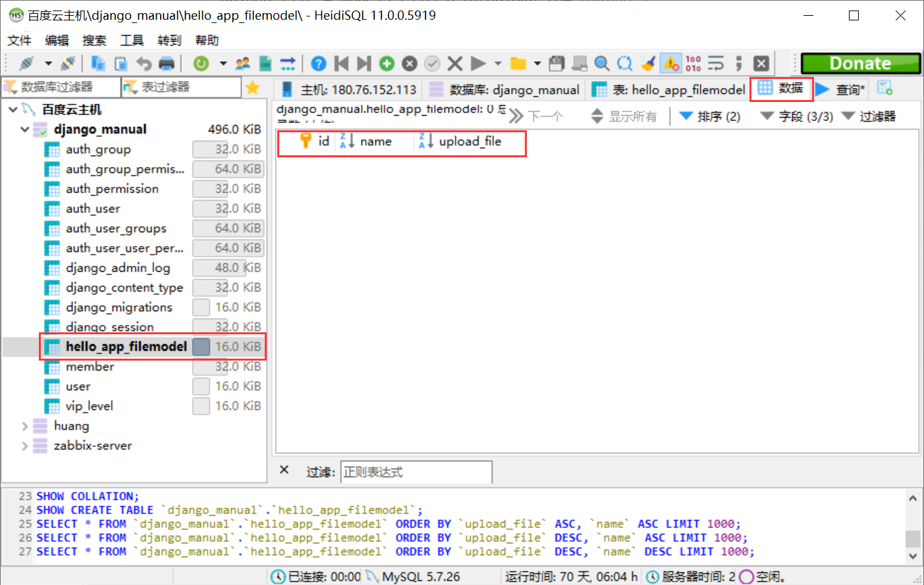Click green plus insert row icon
The height and width of the screenshot is (585, 924).
click(x=387, y=63)
